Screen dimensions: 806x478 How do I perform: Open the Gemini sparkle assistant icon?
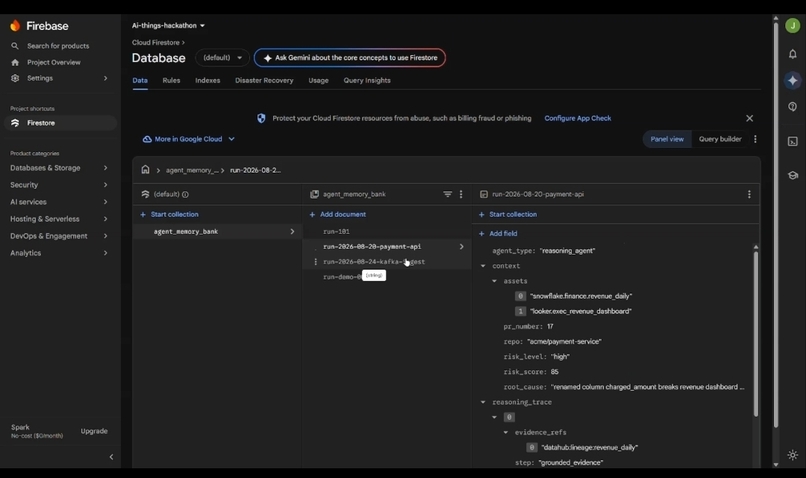(792, 80)
